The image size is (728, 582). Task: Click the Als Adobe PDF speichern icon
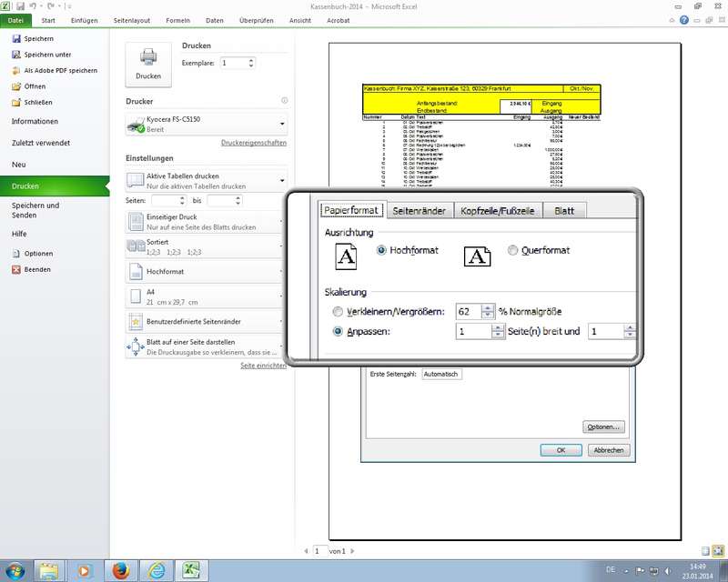pyautogui.click(x=16, y=70)
